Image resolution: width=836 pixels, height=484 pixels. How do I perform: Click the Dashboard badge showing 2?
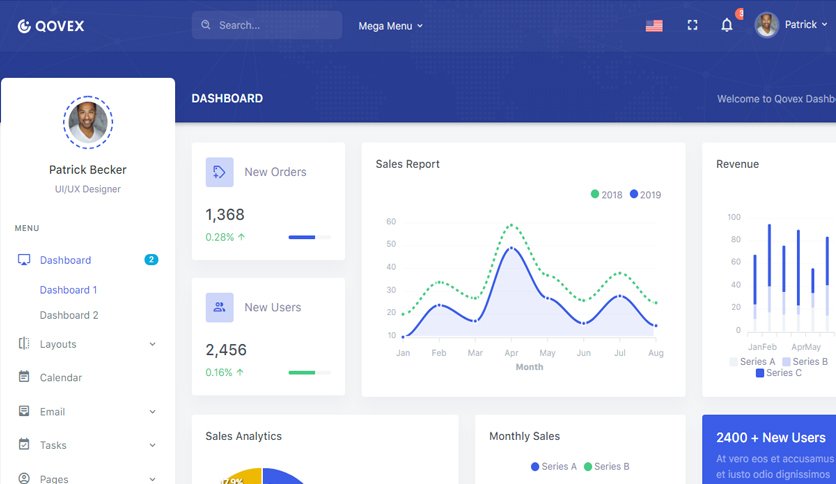point(151,260)
